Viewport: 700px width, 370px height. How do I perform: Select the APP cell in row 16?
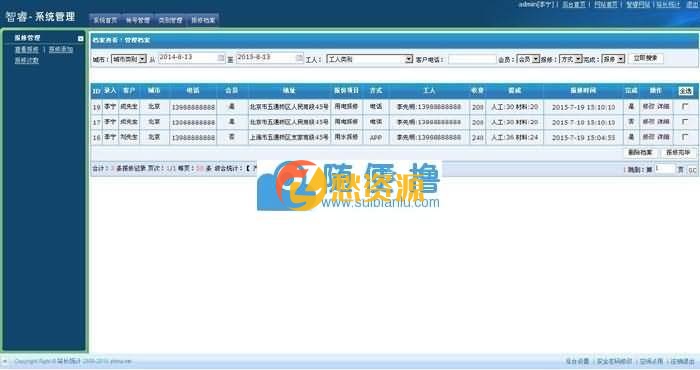(376, 137)
